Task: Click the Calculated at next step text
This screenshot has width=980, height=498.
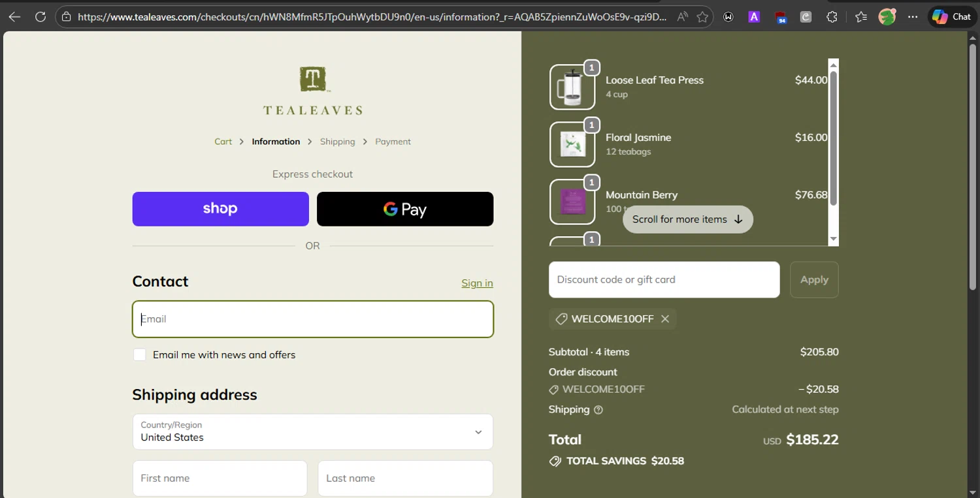Action: coord(785,410)
